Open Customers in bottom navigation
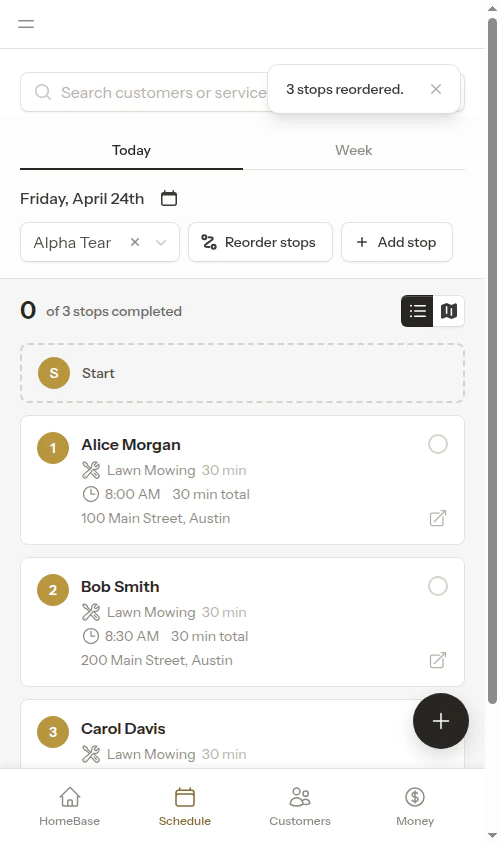This screenshot has width=500, height=845. click(x=300, y=806)
